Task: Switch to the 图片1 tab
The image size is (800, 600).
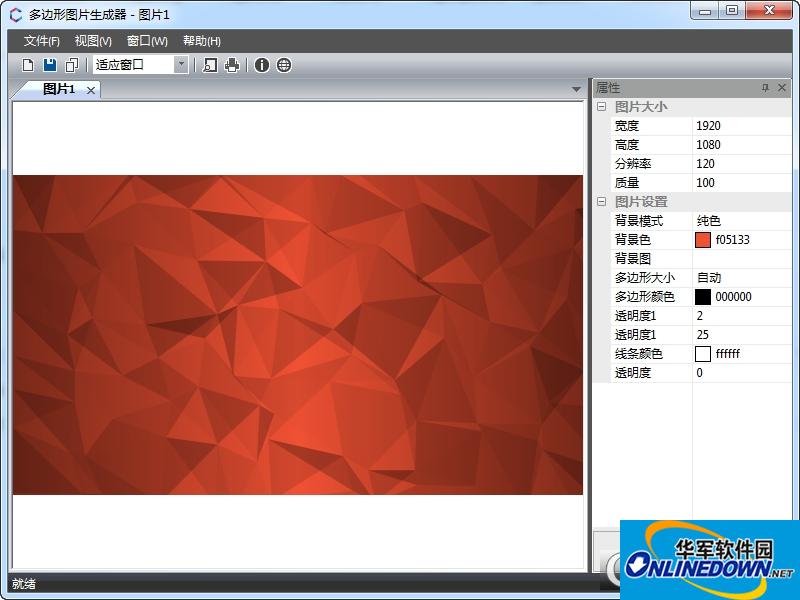Action: [59, 89]
